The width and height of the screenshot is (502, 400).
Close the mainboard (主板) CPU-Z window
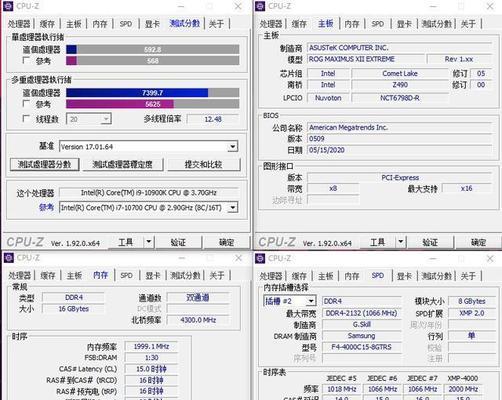[490, 6]
